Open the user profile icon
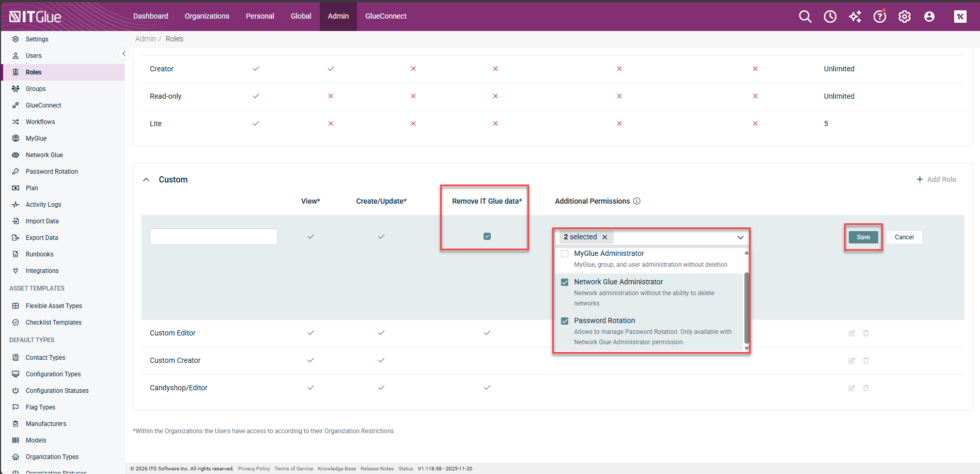 point(929,17)
